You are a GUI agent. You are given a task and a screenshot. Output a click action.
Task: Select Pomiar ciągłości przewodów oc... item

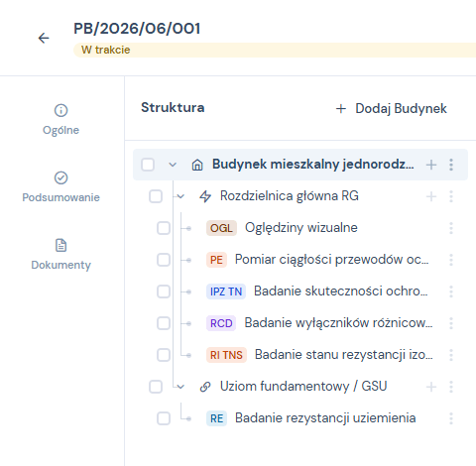click(300, 260)
